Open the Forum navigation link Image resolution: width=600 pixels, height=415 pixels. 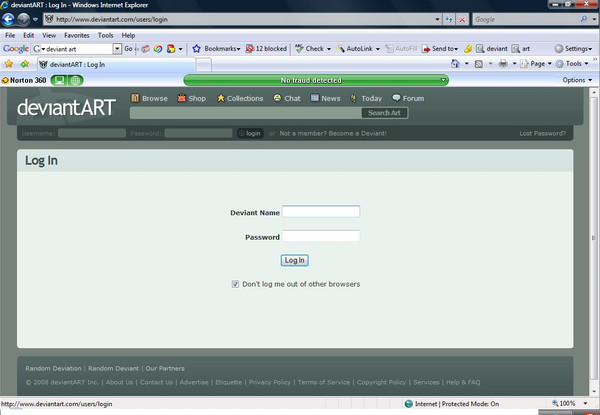408,98
